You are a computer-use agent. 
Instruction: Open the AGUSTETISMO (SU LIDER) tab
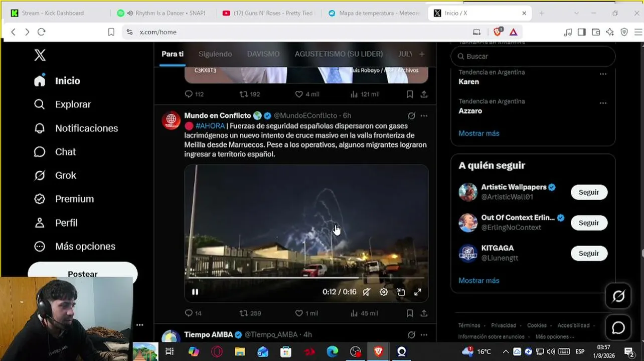(339, 54)
